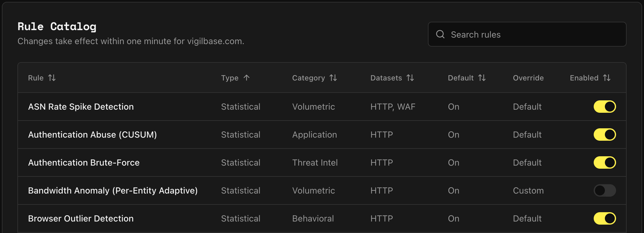This screenshot has width=644, height=233.
Task: Open Bandwidth Anomaly (Per-Entity Adaptive) rule
Action: [x=113, y=190]
